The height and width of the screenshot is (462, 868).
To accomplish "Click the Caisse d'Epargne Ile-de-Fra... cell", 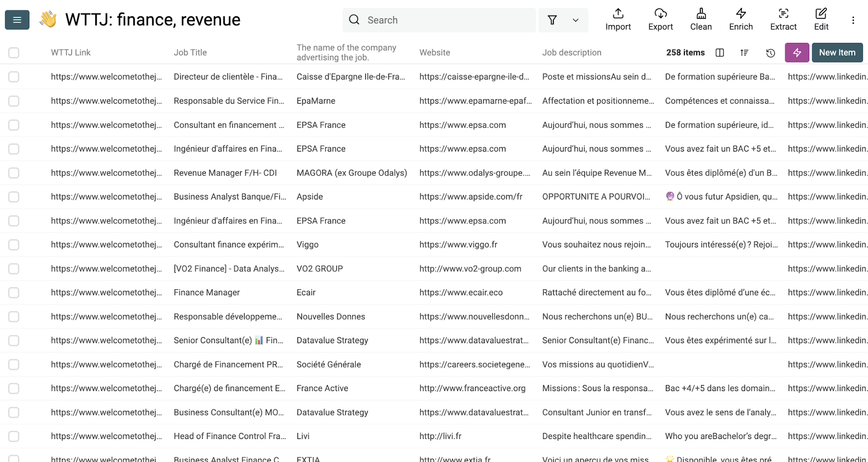I will 351,77.
